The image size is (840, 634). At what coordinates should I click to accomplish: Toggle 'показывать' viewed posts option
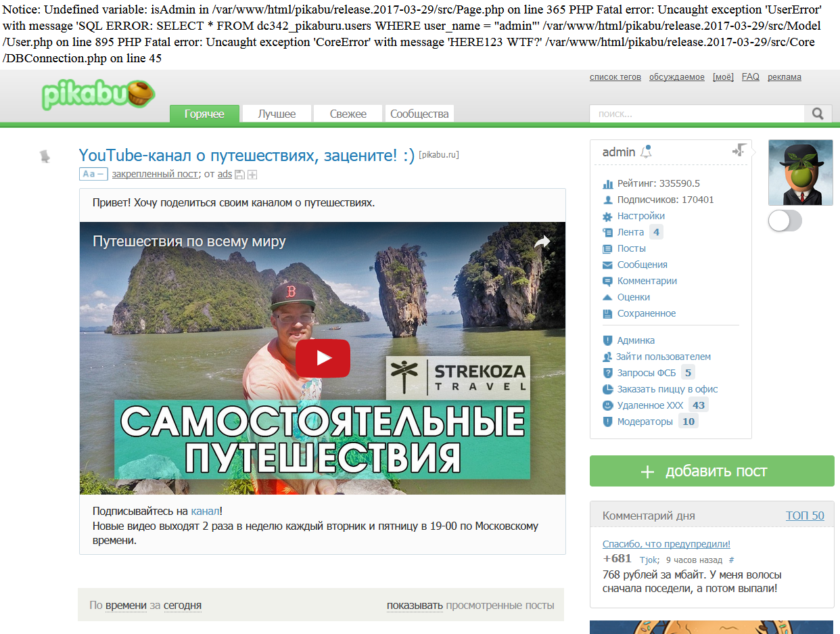(x=415, y=606)
